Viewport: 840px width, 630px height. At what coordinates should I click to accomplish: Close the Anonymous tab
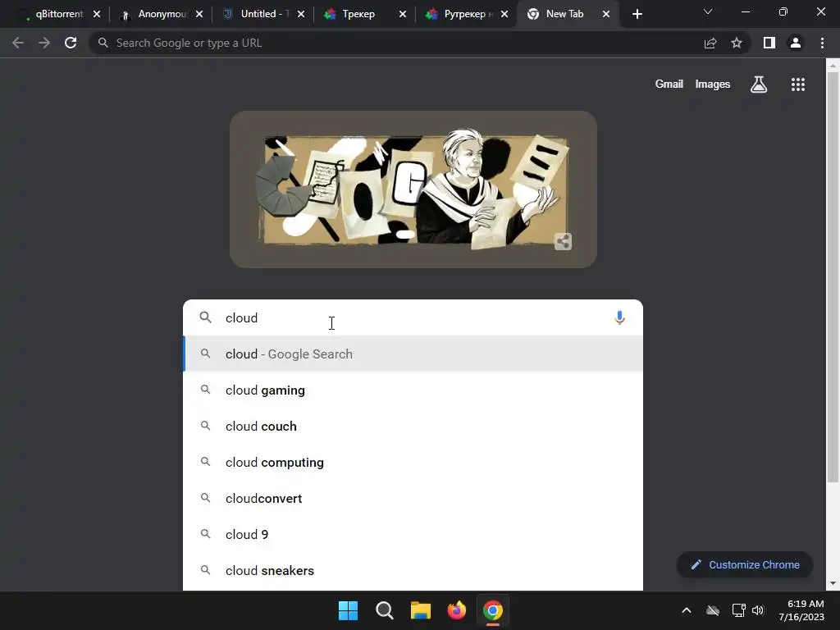199,14
